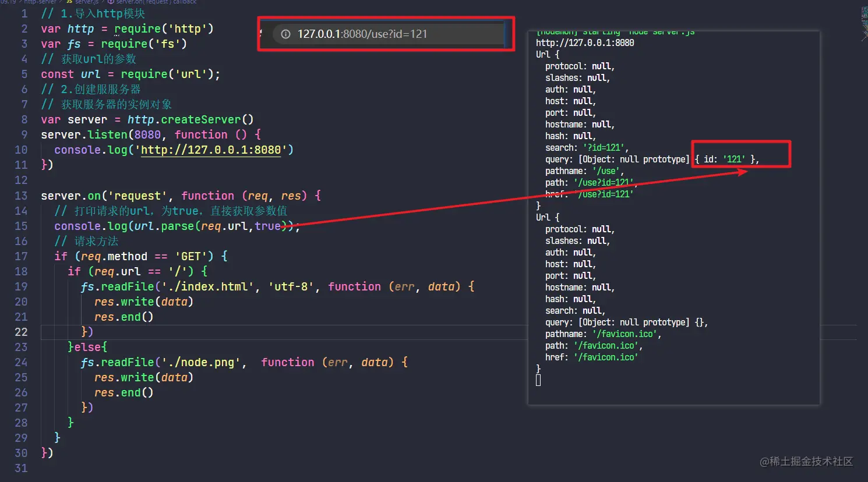This screenshot has height=482, width=868.
Task: Click terminal line href: '/favicon.ico'
Action: point(591,357)
